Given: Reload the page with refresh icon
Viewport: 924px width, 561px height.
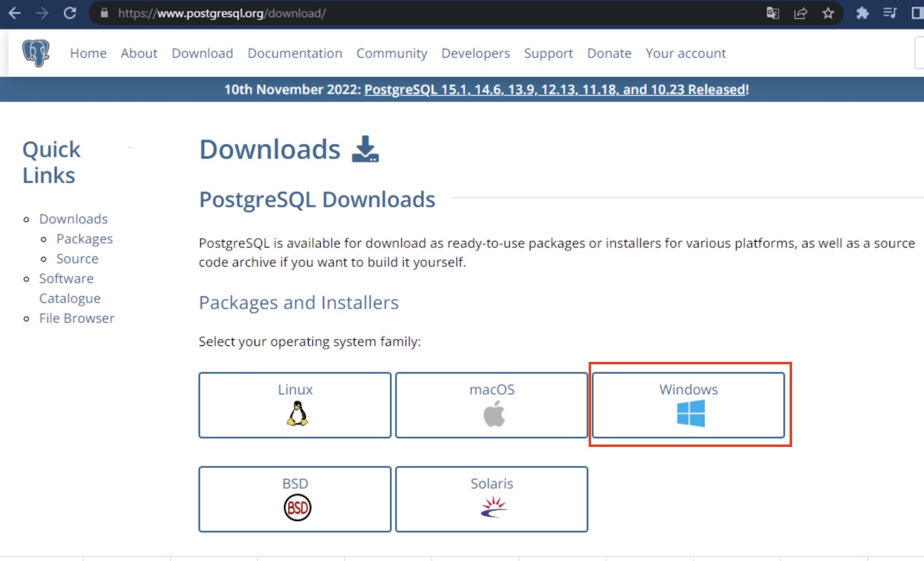Looking at the screenshot, I should click(x=70, y=13).
